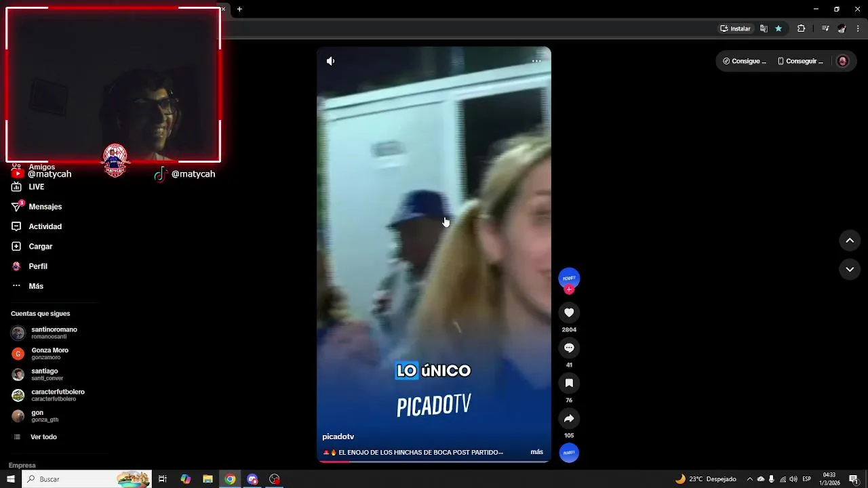Open the Windows notification center
868x488 pixels.
(x=854, y=479)
